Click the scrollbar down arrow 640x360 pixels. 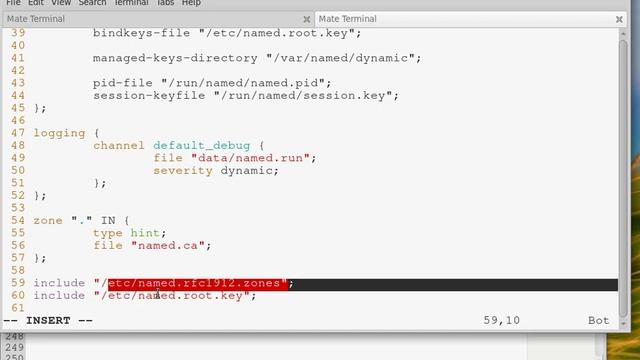(623, 324)
